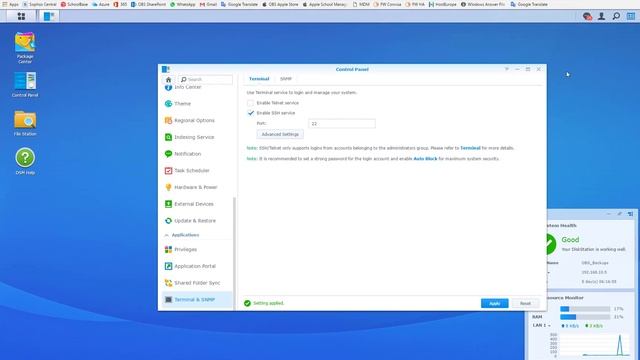Open Privileges in the sidebar

(x=197, y=249)
